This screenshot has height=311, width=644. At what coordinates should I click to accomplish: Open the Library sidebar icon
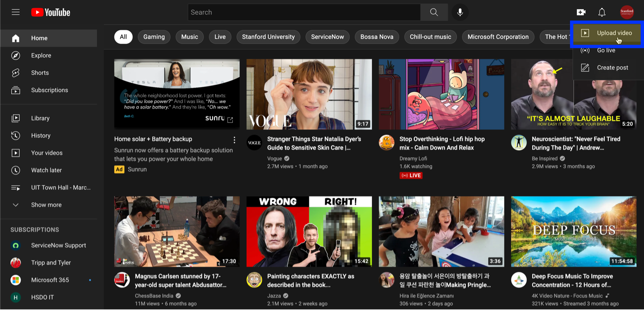(x=16, y=118)
